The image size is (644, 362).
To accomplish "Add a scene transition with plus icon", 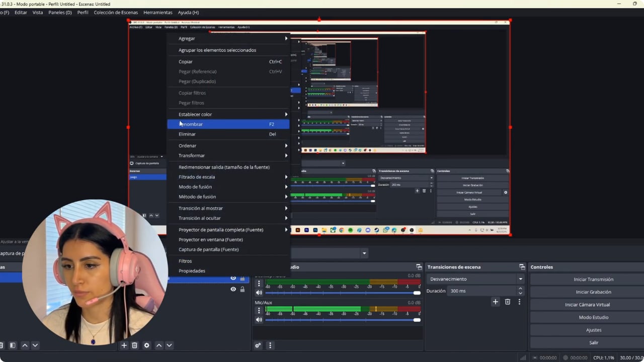I will click(495, 302).
